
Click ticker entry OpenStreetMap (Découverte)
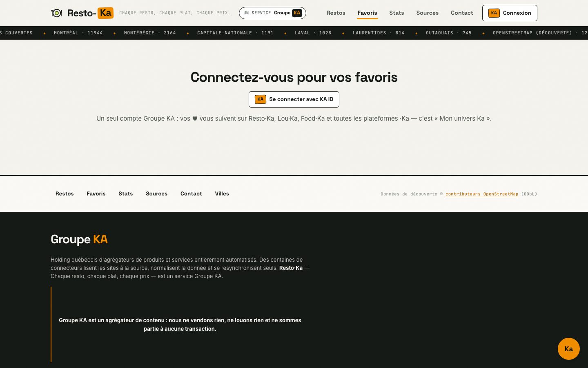point(540,33)
